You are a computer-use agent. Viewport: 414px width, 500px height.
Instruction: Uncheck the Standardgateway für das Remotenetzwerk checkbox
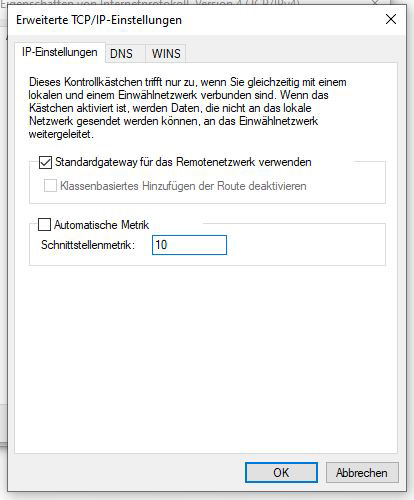point(45,162)
